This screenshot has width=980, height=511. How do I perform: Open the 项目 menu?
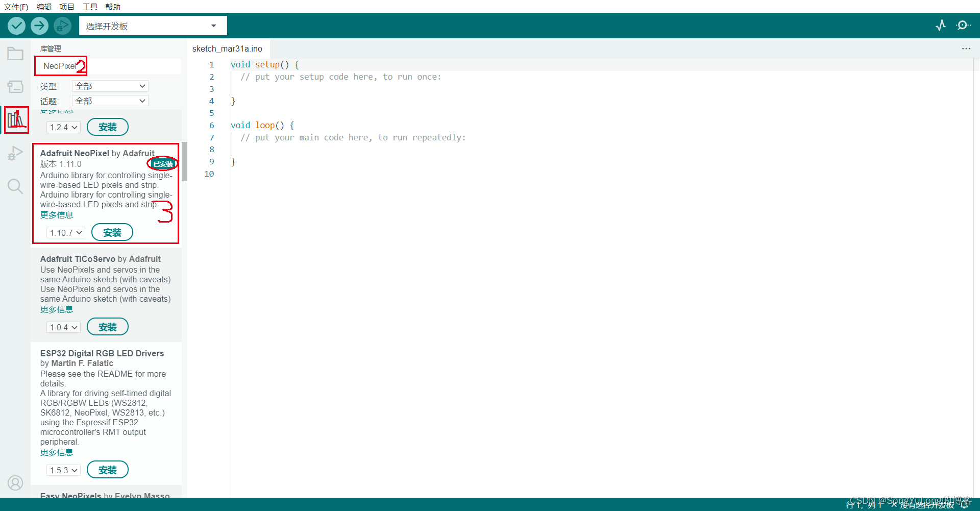coord(67,7)
